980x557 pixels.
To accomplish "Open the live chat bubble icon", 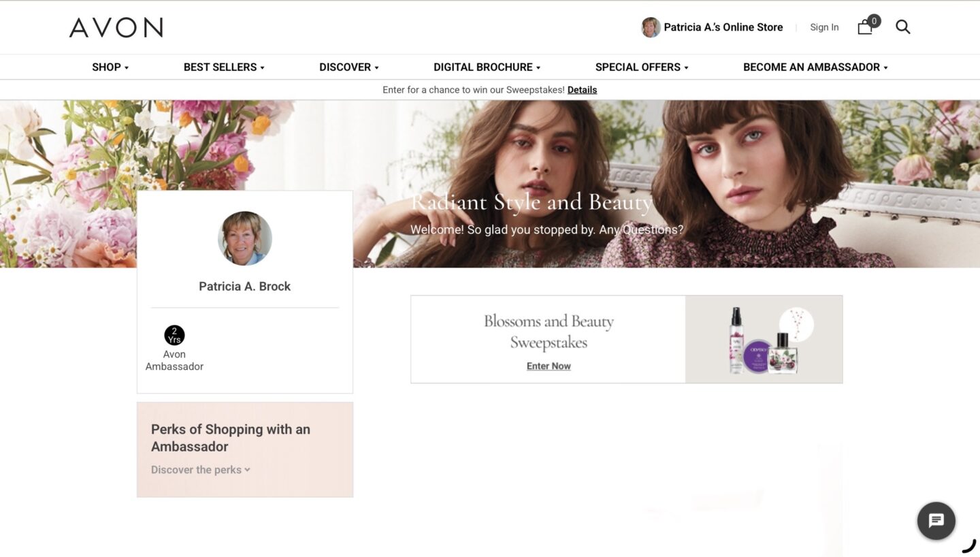I will (x=936, y=521).
